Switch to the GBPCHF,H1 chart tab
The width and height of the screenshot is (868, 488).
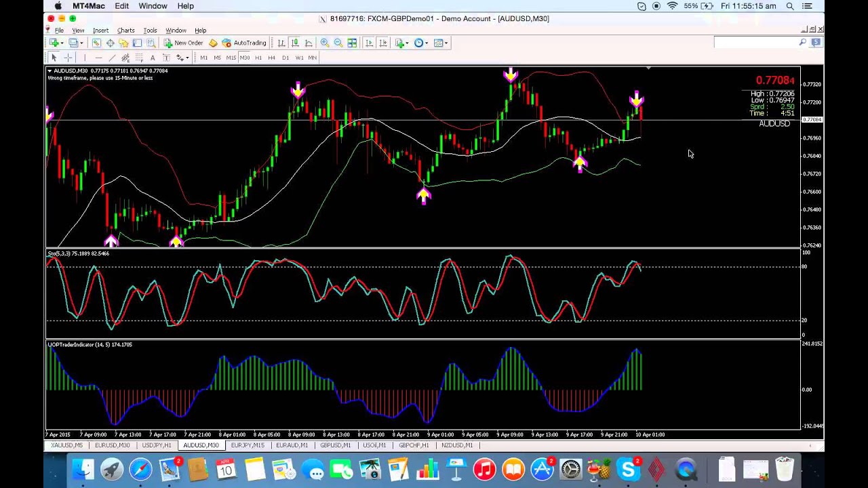coord(414,445)
